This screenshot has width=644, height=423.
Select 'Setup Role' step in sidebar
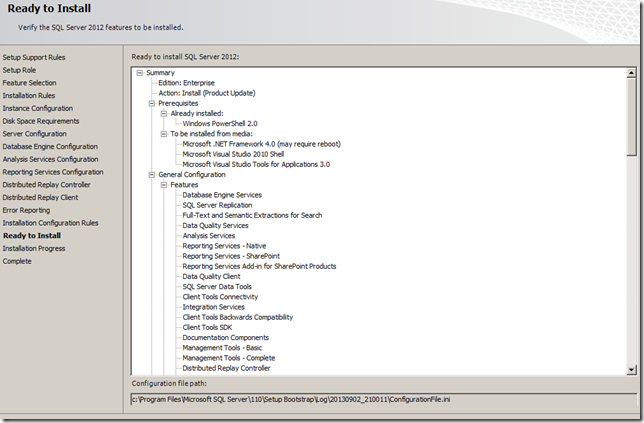[x=19, y=70]
